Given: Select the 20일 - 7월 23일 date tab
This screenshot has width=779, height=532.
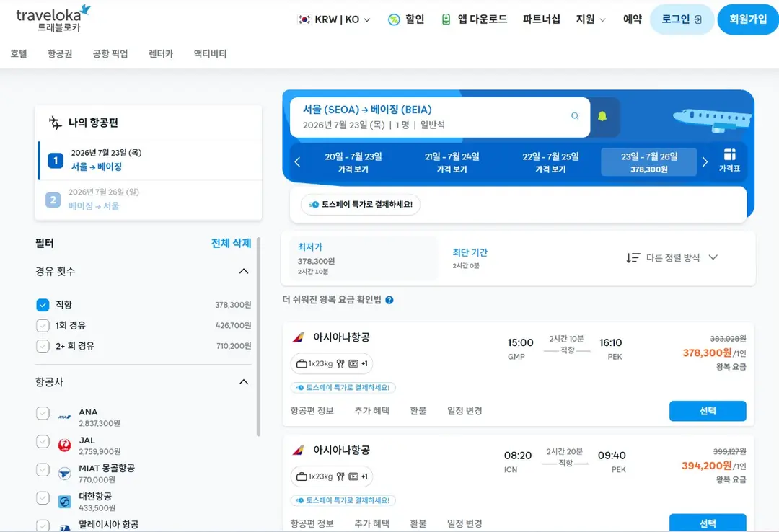Looking at the screenshot, I should 353,162.
